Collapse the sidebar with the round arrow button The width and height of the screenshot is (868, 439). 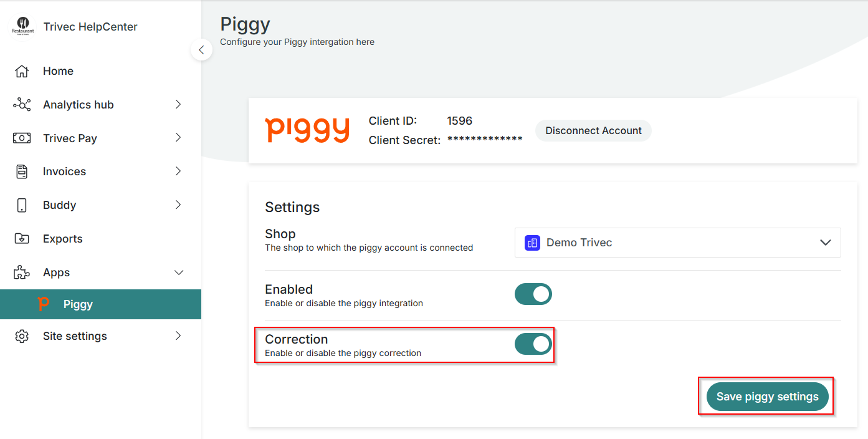click(x=201, y=50)
